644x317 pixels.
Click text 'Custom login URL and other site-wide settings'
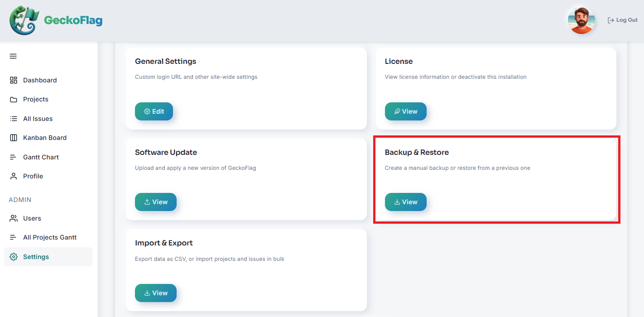pos(196,77)
